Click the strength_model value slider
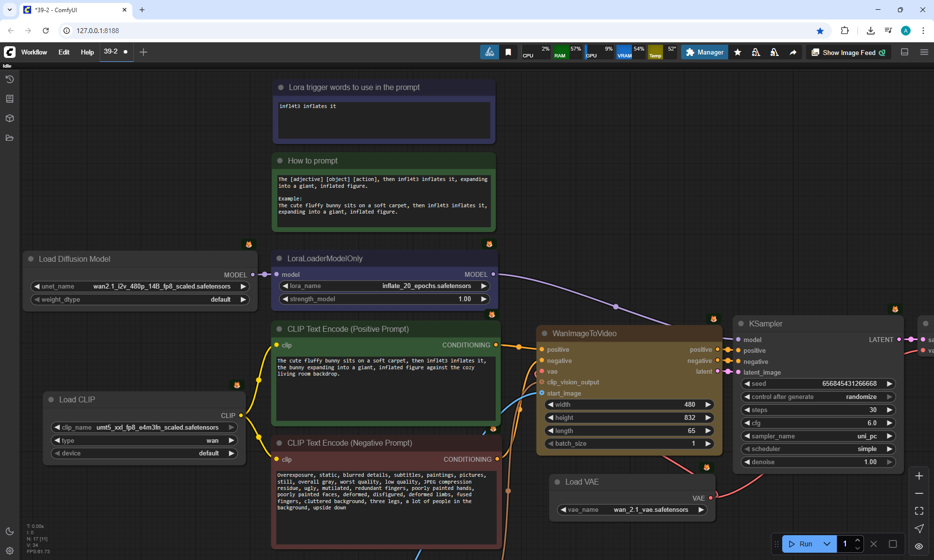This screenshot has height=560, width=934. pyautogui.click(x=384, y=299)
